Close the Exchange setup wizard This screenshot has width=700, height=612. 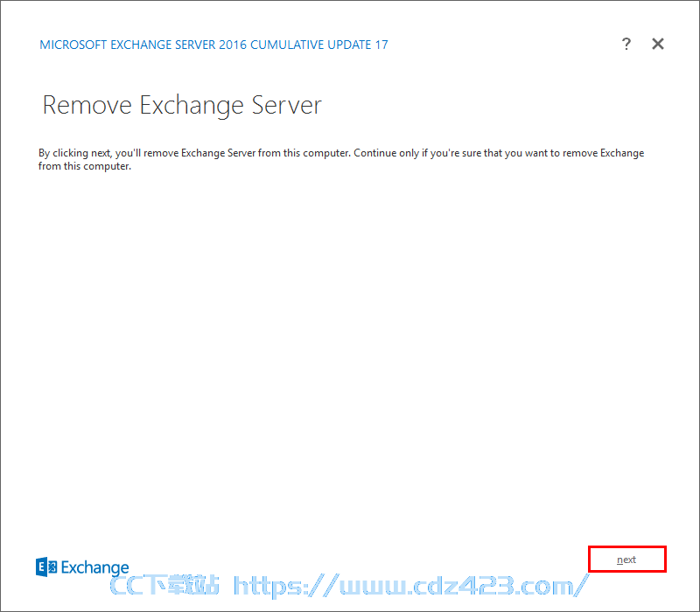(x=658, y=44)
